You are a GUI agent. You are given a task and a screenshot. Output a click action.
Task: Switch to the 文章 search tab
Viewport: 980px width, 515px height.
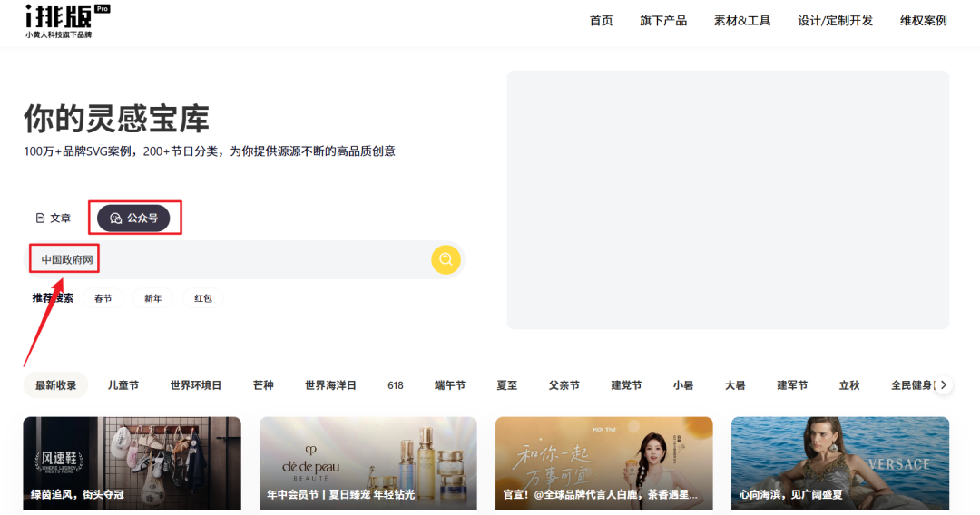tap(54, 218)
